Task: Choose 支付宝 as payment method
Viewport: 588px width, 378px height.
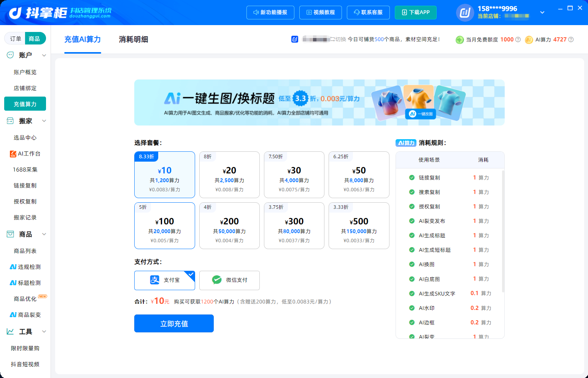Action: [x=165, y=280]
